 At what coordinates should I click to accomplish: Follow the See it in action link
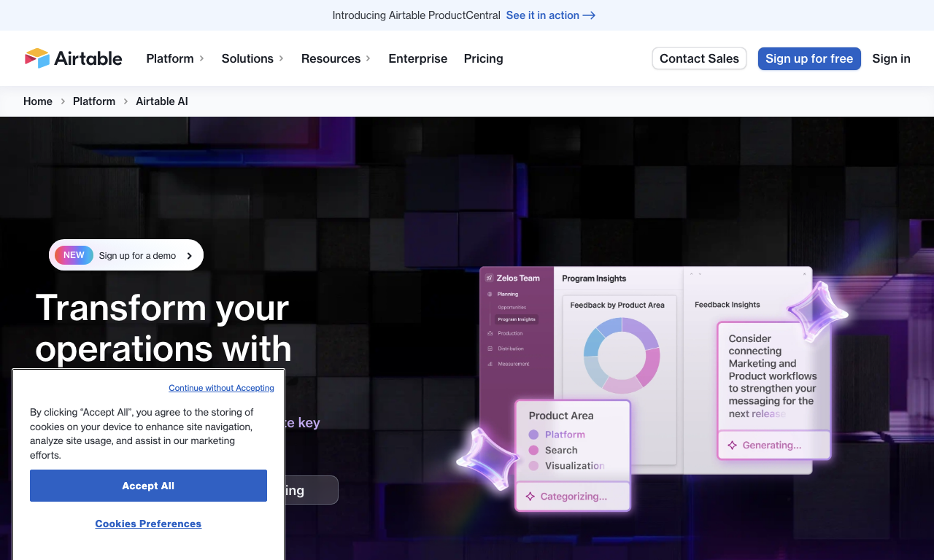click(x=551, y=15)
